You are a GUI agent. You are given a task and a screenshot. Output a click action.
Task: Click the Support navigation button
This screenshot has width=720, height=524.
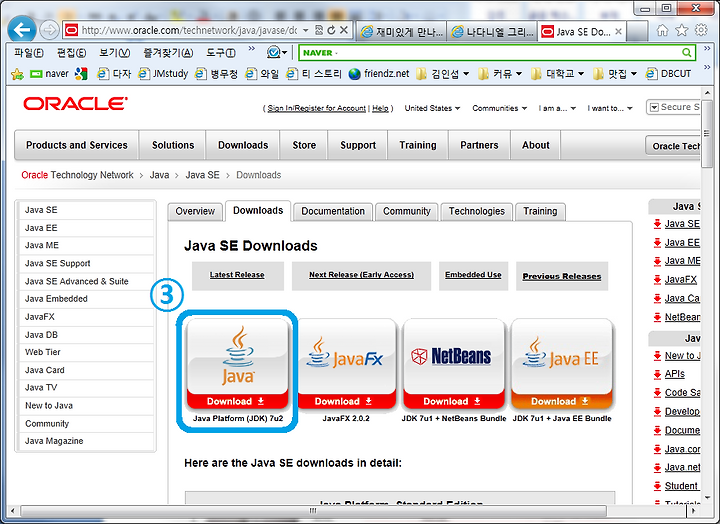pyautogui.click(x=358, y=145)
